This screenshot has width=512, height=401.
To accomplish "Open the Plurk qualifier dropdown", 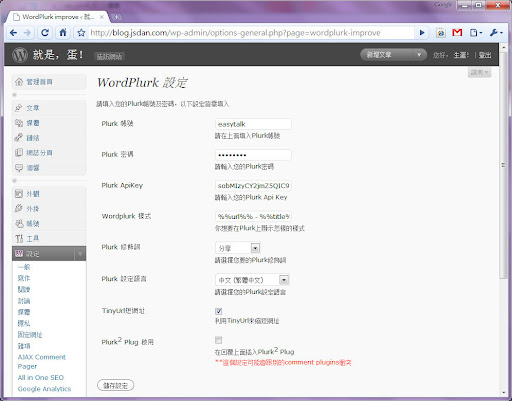I will pos(238,248).
